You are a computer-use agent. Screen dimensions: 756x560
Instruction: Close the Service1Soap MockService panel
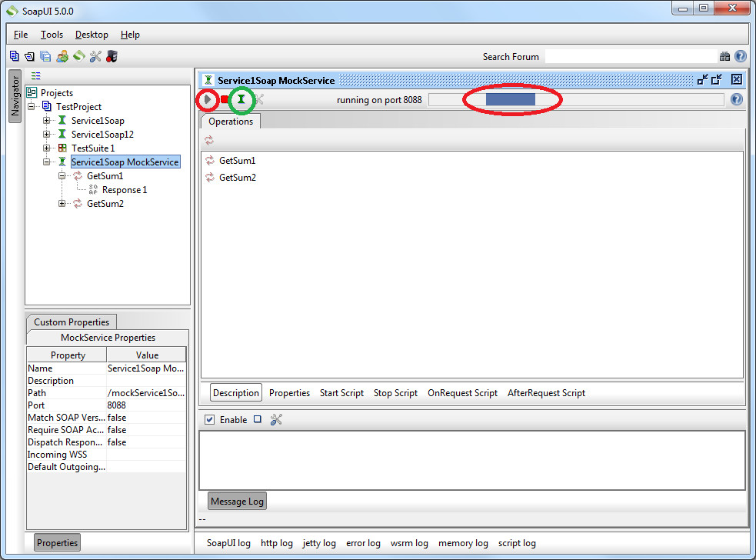click(x=736, y=79)
